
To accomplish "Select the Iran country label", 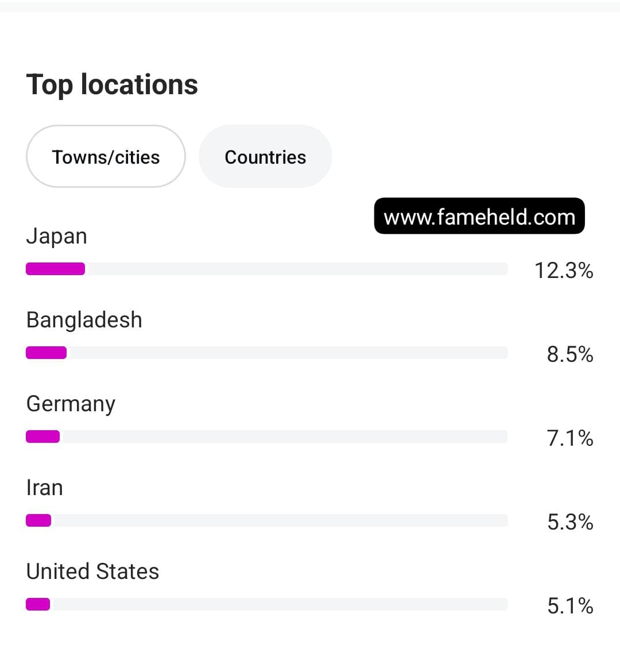I will click(45, 488).
